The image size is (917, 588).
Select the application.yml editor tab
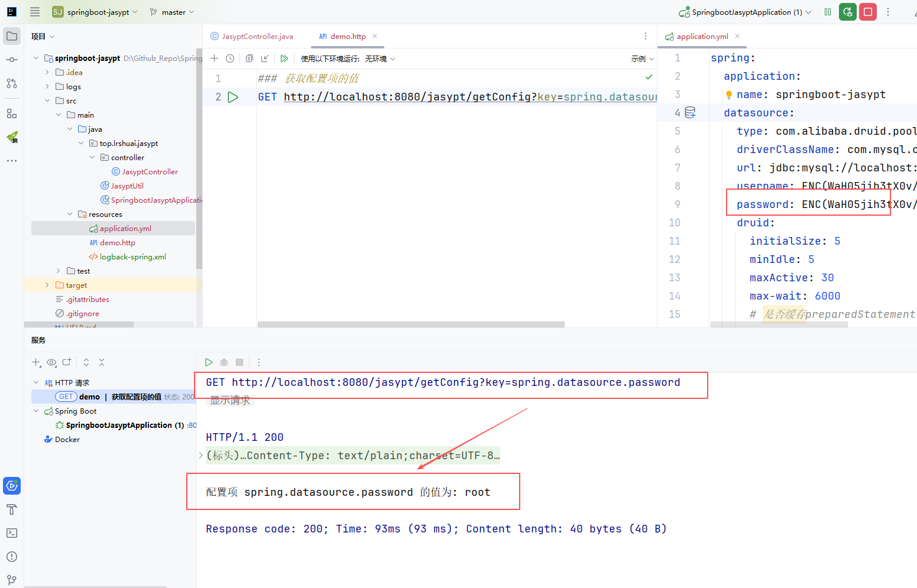[702, 37]
